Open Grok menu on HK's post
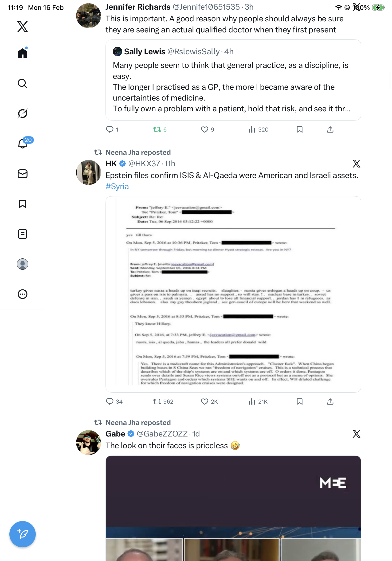 356,164
